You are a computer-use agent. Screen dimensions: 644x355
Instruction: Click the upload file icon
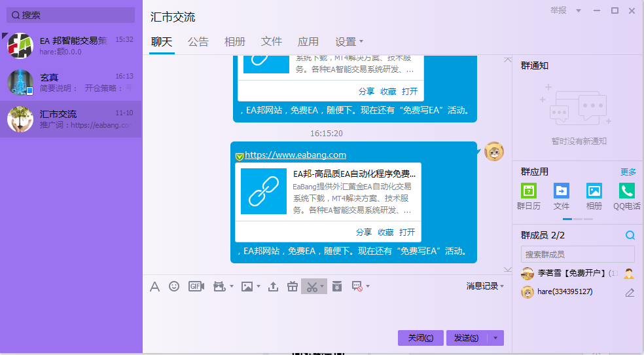coord(273,286)
